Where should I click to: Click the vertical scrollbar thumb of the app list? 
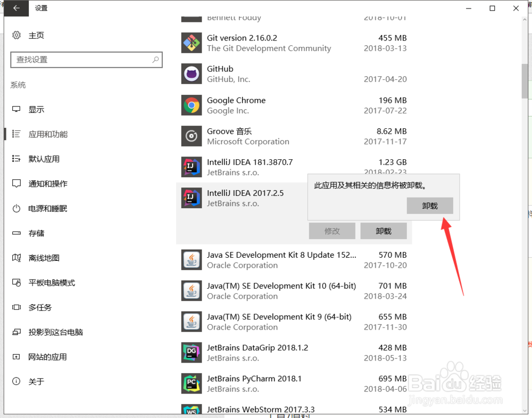tap(525, 81)
